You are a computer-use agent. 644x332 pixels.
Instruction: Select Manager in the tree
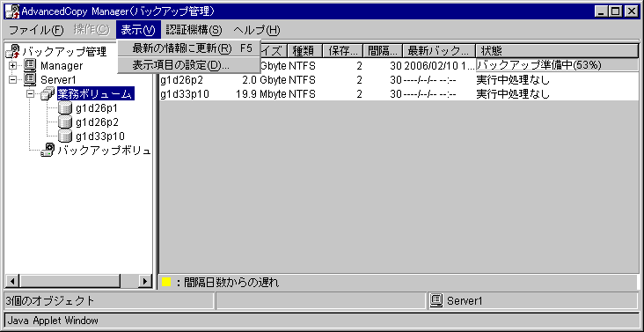(x=62, y=66)
